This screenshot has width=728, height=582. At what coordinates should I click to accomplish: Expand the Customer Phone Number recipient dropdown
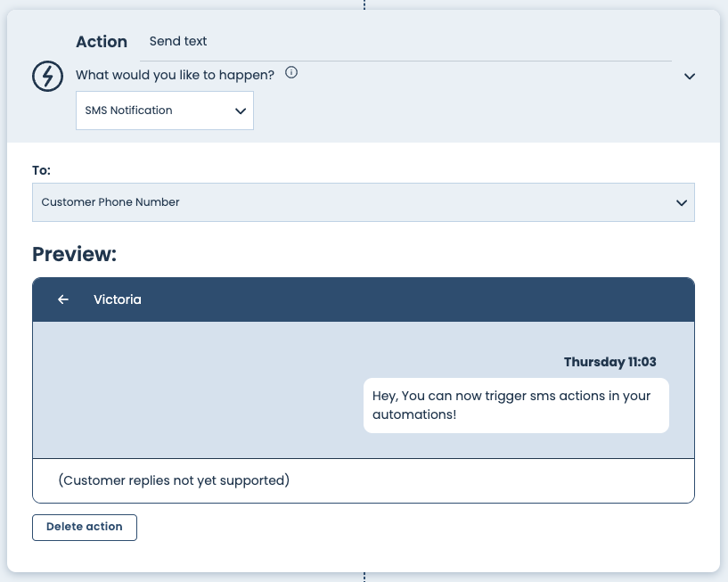pyautogui.click(x=363, y=202)
